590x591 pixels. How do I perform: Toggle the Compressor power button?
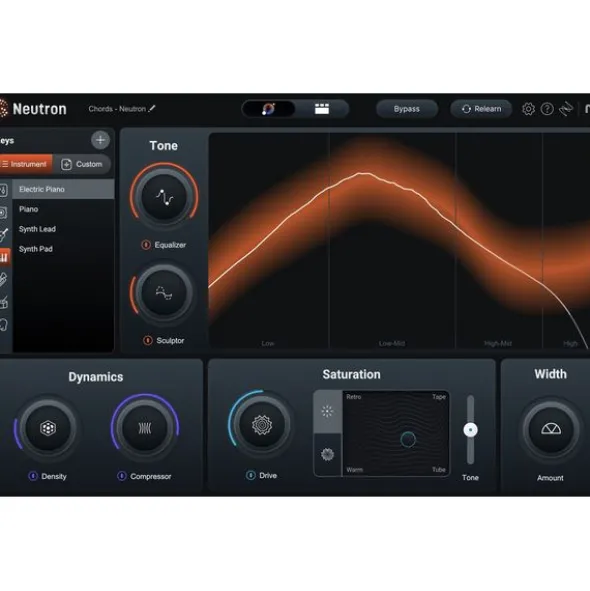tap(121, 476)
